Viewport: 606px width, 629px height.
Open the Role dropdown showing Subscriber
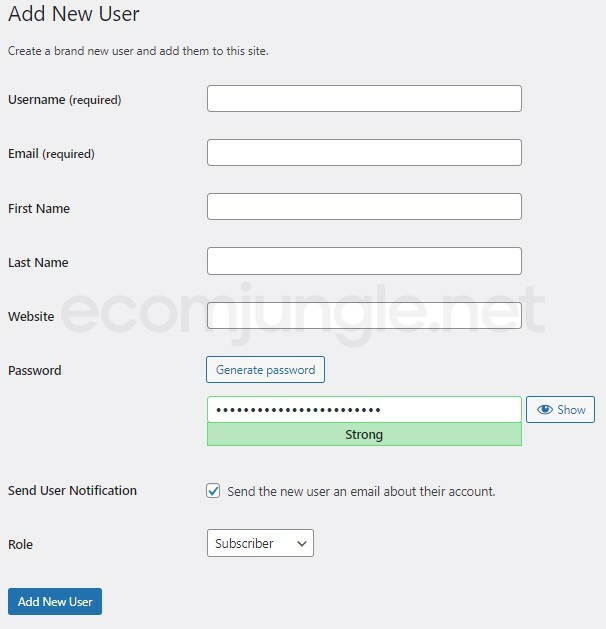tap(259, 543)
